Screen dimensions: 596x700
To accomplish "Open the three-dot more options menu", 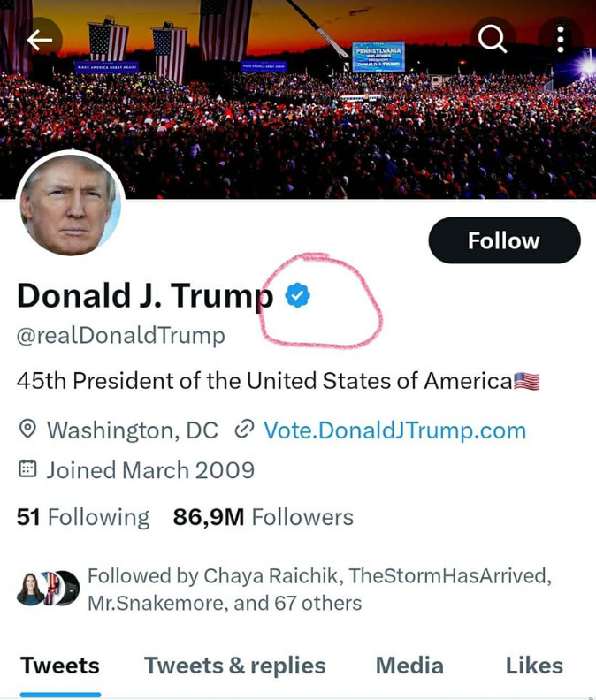I will (561, 39).
